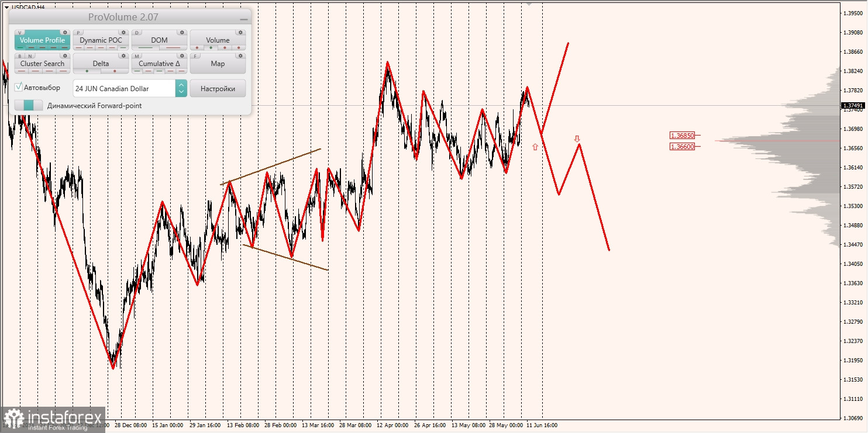Select the upper brown trendline on chart
Image resolution: width=868 pixels, height=433 pixels.
270,167
